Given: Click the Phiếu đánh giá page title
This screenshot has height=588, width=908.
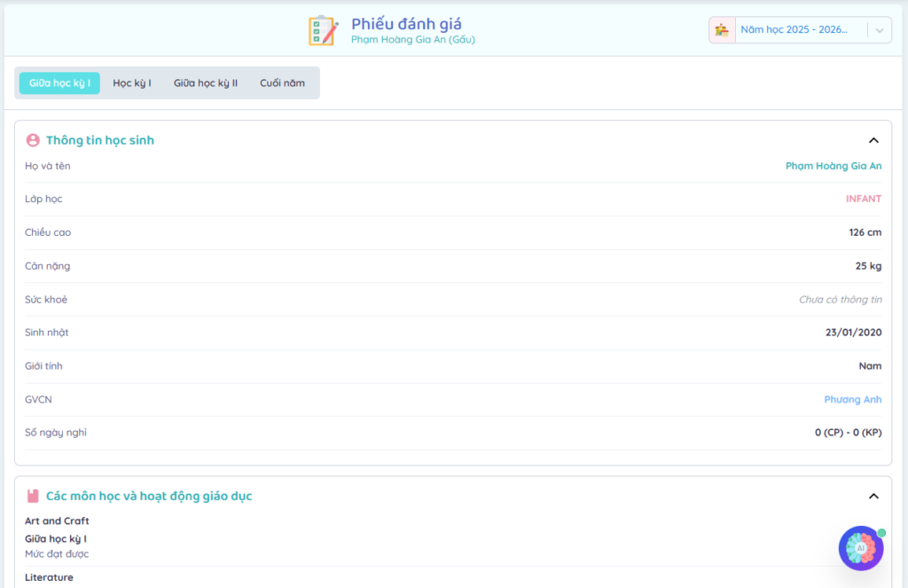Looking at the screenshot, I should click(406, 24).
